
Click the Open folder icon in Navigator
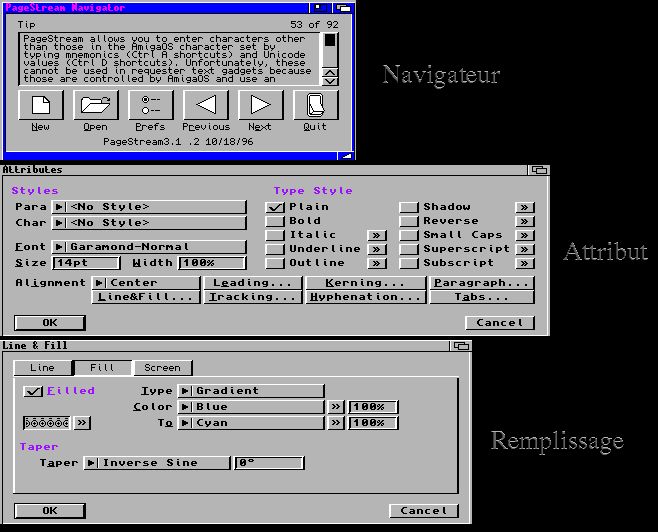[96, 105]
